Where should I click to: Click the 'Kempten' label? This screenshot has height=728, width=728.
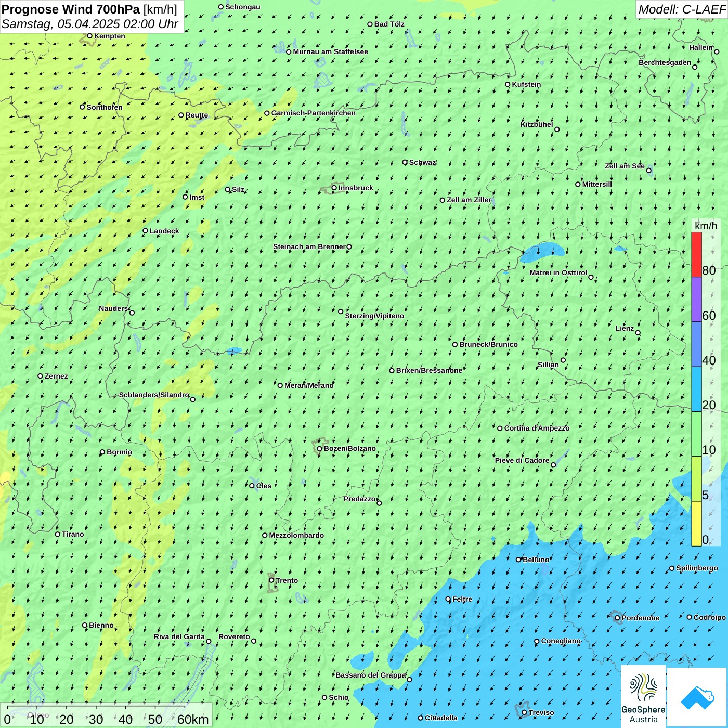click(x=110, y=36)
